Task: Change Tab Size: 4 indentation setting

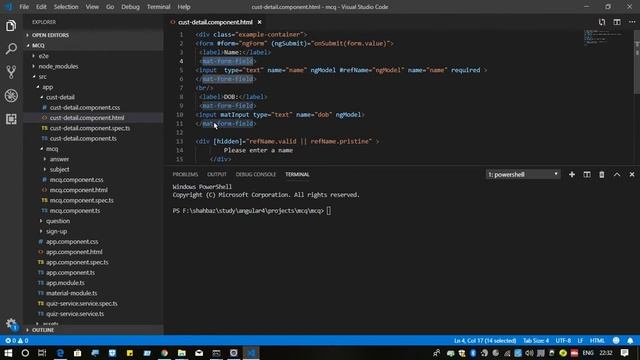Action: tap(536, 340)
